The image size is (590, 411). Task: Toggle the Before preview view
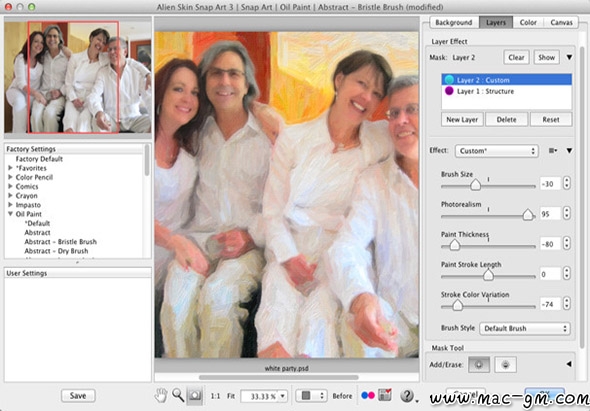(342, 396)
